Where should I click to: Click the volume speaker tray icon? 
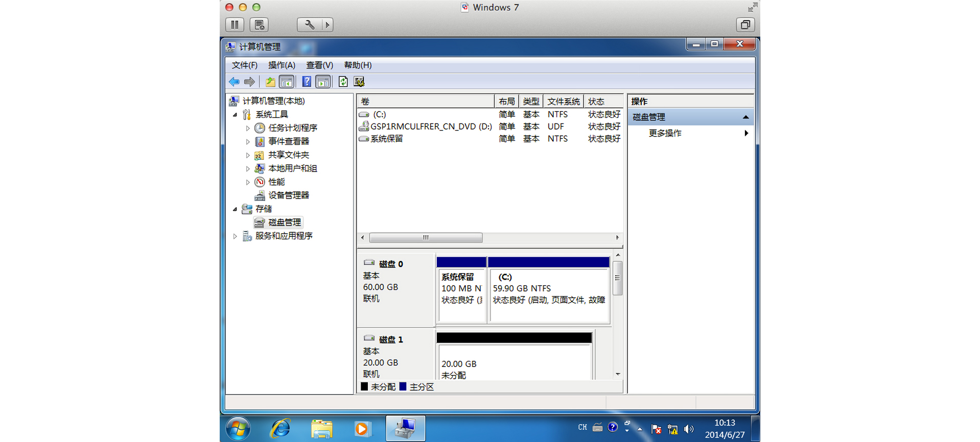click(x=689, y=429)
